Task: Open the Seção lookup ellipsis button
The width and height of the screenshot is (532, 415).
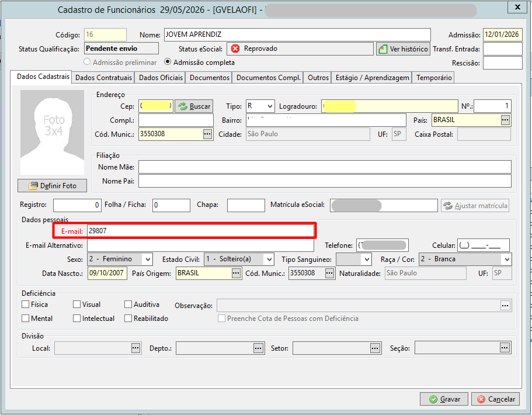Action: pos(505,348)
